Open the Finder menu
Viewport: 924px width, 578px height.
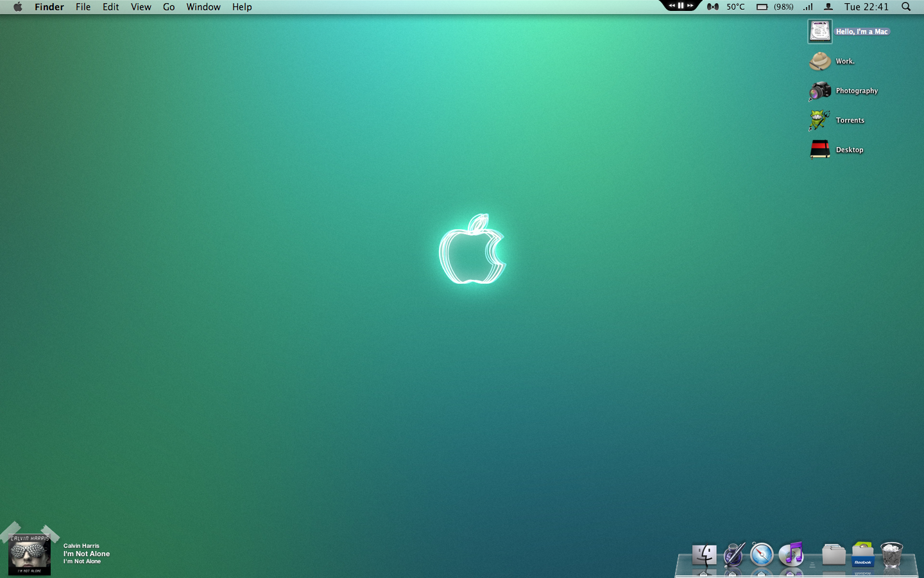click(x=49, y=6)
